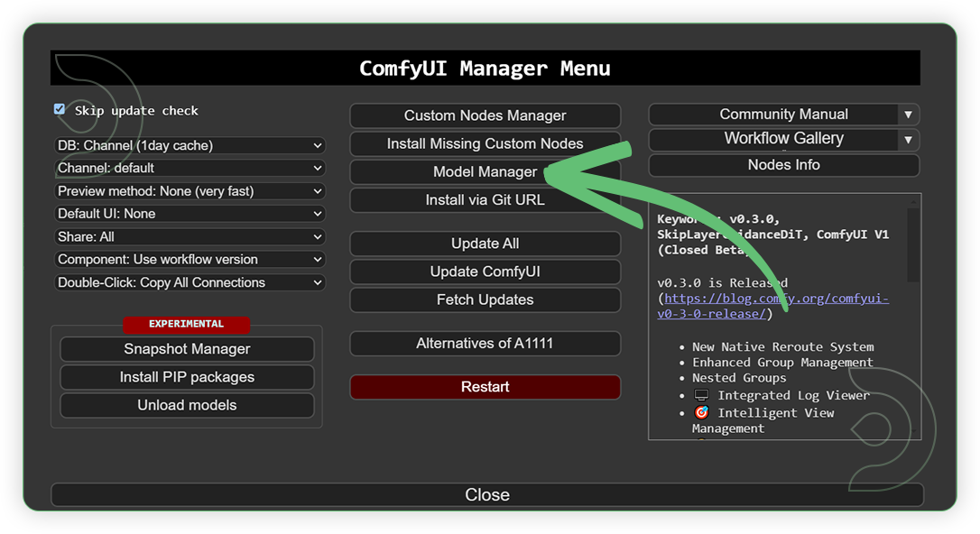The width and height of the screenshot is (980, 534).
Task: Unload models from memory
Action: pos(187,405)
